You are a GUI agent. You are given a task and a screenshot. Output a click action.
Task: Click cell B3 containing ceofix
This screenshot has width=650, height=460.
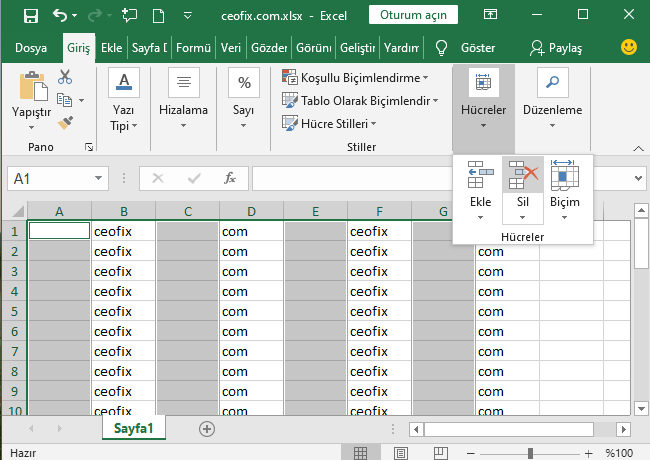click(124, 271)
